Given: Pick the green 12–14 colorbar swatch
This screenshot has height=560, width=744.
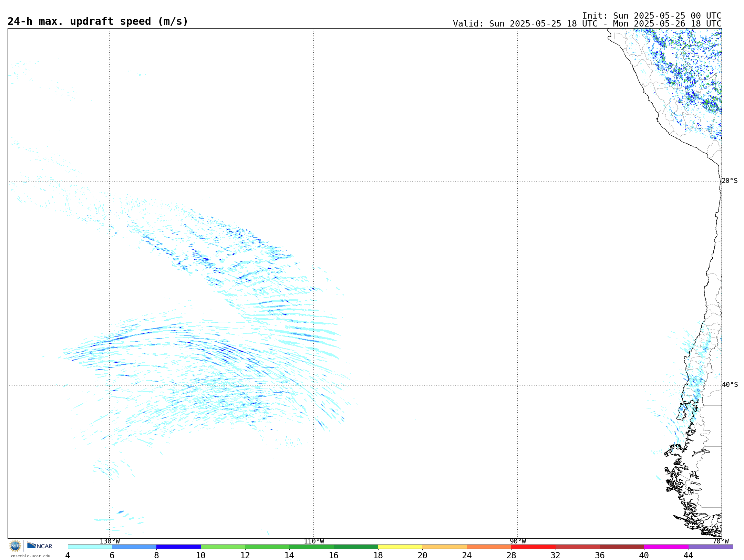Looking at the screenshot, I should pos(267,547).
